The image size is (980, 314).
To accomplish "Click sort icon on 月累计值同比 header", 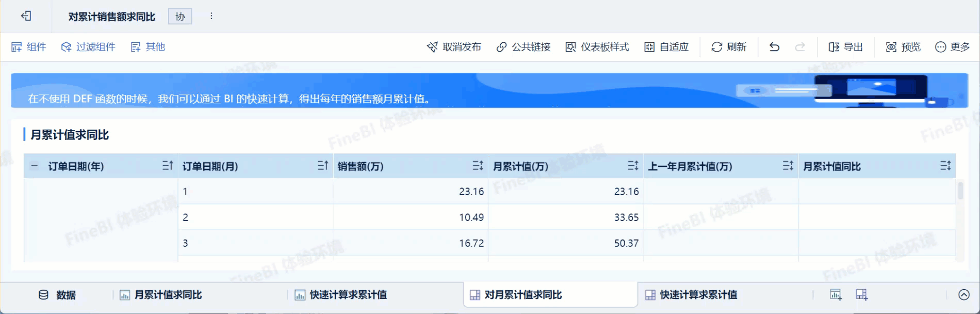I will tap(945, 166).
